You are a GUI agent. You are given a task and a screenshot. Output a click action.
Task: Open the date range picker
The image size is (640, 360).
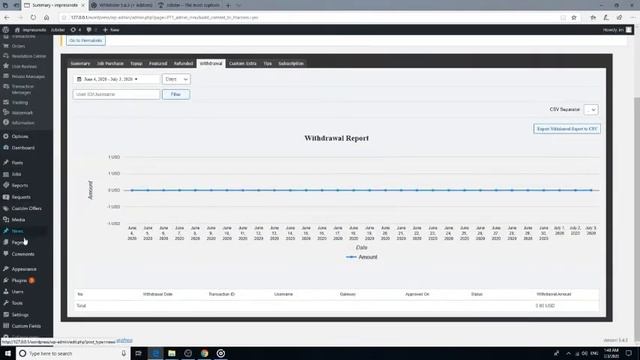(116, 79)
